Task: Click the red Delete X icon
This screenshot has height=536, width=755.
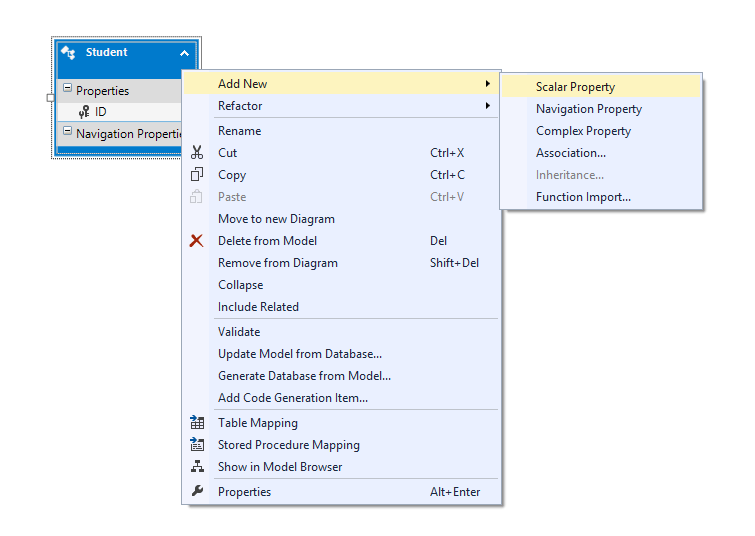Action: coord(196,240)
